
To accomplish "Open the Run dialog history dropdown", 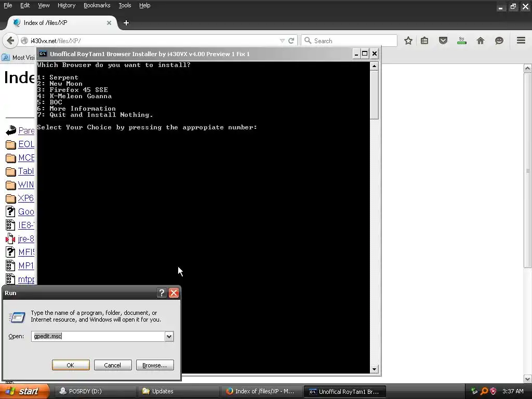I will (x=169, y=336).
